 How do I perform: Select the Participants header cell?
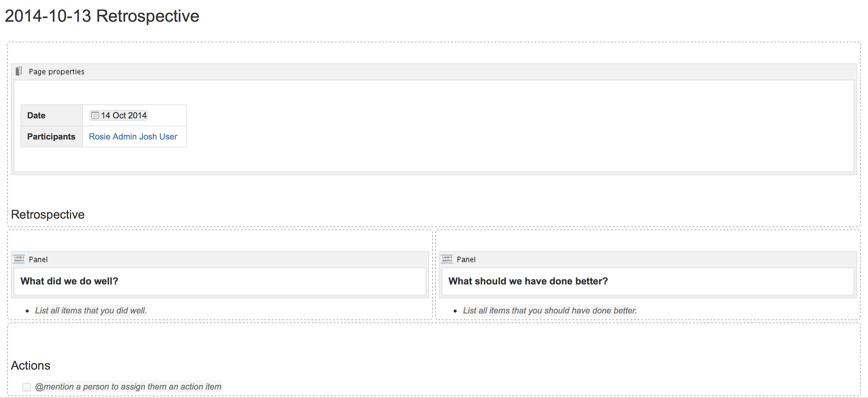coord(51,137)
